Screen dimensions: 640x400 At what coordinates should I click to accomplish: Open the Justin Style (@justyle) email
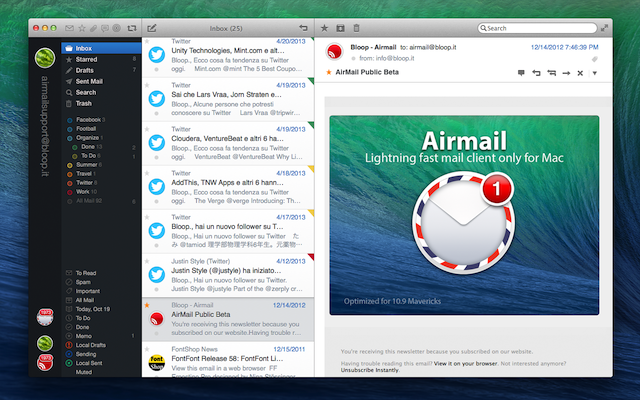coord(228,276)
